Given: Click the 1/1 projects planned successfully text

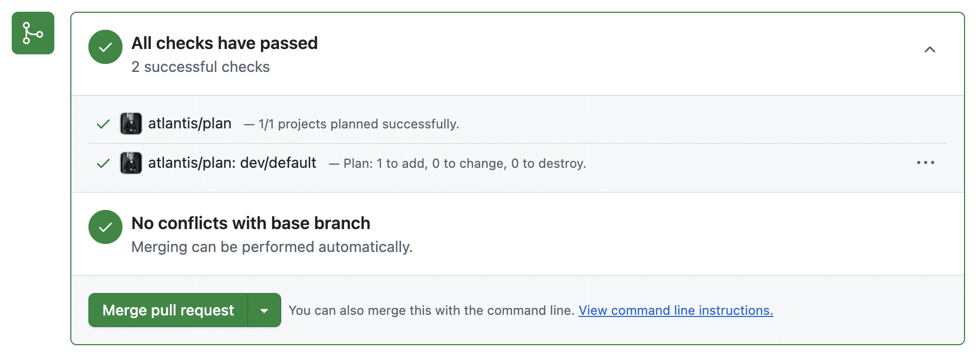Looking at the screenshot, I should pyautogui.click(x=357, y=123).
